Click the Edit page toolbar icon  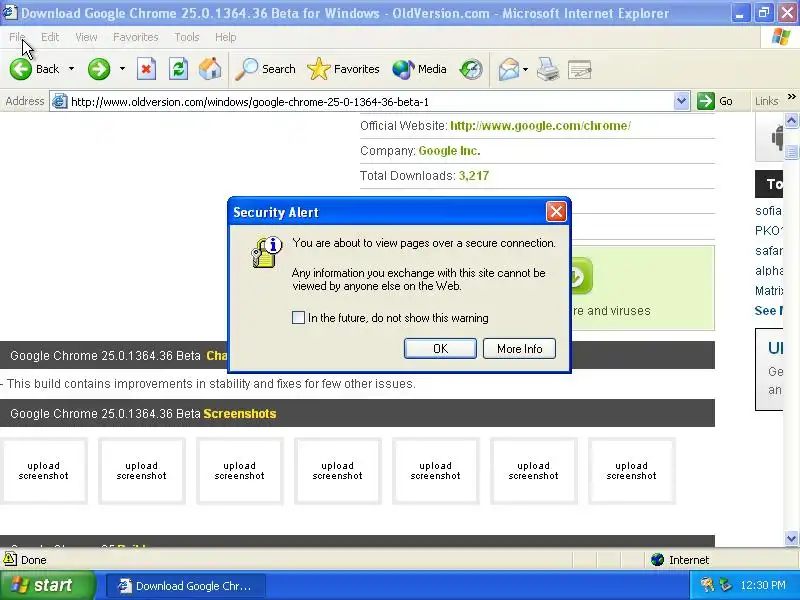[x=580, y=69]
